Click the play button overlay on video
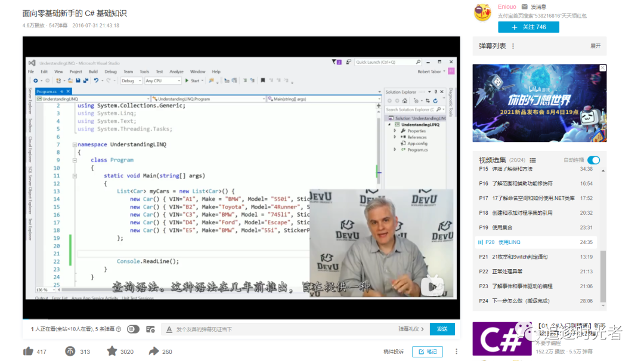644x361 pixels. (432, 286)
